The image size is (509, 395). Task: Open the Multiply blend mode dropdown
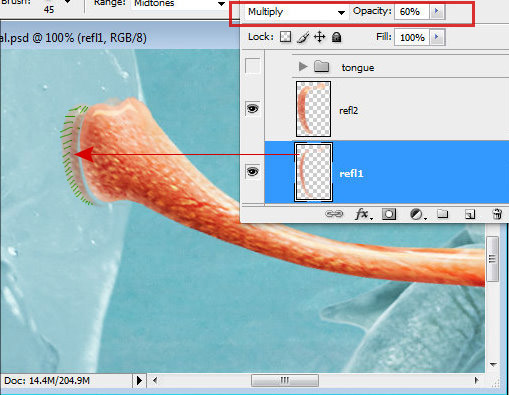(x=296, y=12)
